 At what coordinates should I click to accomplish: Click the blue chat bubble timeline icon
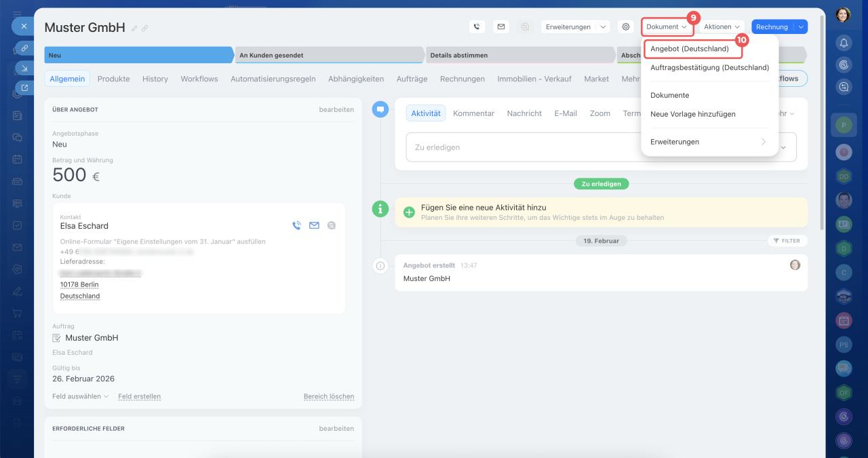coord(380,109)
